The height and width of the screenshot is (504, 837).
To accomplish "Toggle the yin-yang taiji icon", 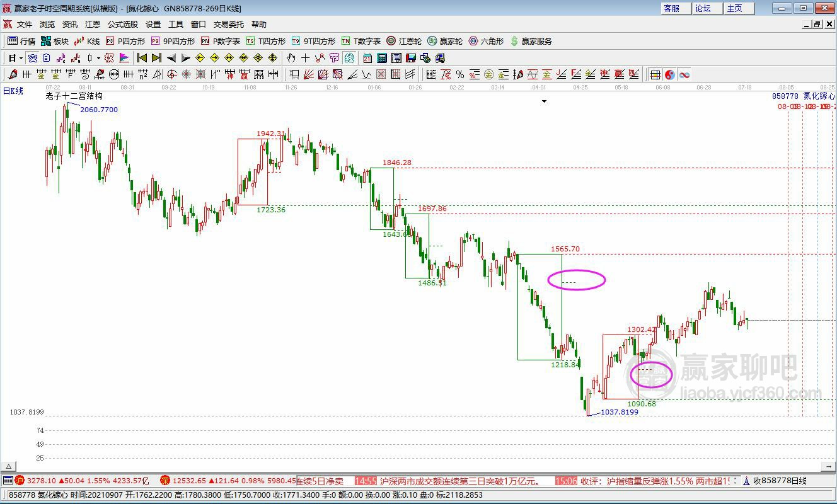I will [x=669, y=74].
